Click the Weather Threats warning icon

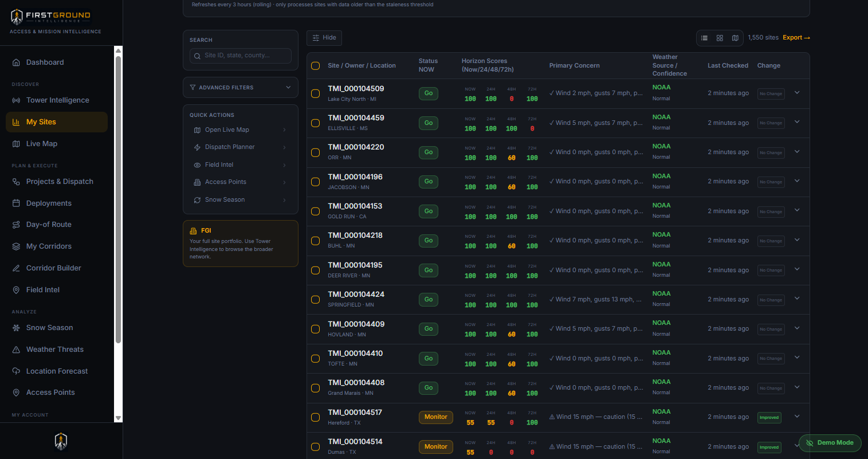(16, 350)
